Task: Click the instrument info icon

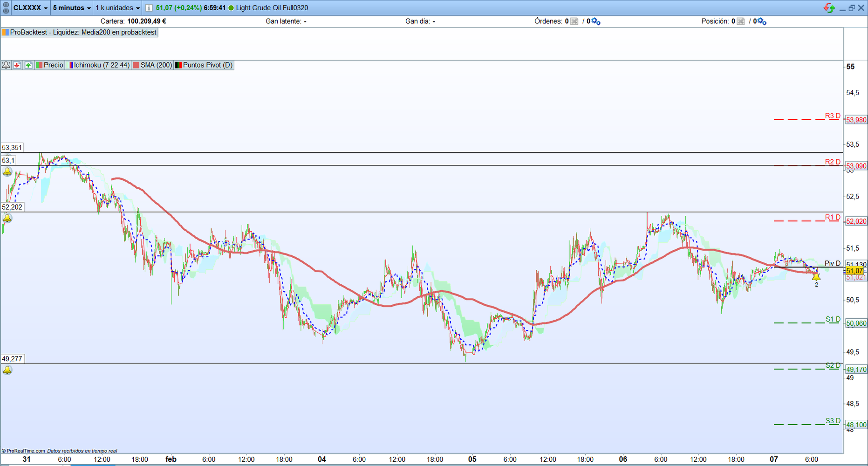Action: click(x=149, y=8)
